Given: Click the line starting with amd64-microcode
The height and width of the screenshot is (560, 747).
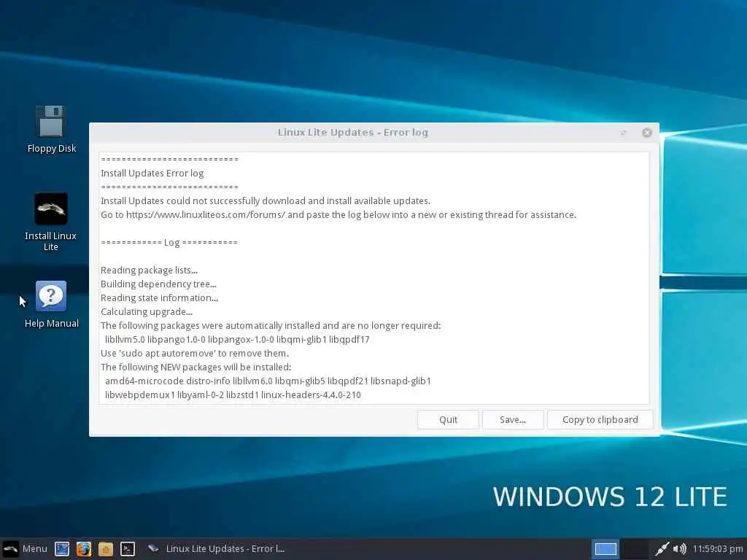Looking at the screenshot, I should (268, 381).
